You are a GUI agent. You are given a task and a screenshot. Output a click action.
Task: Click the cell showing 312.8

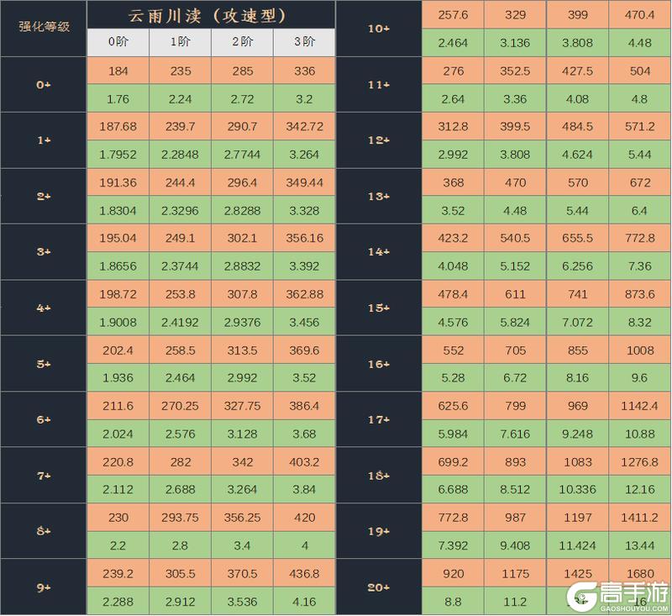tap(453, 126)
